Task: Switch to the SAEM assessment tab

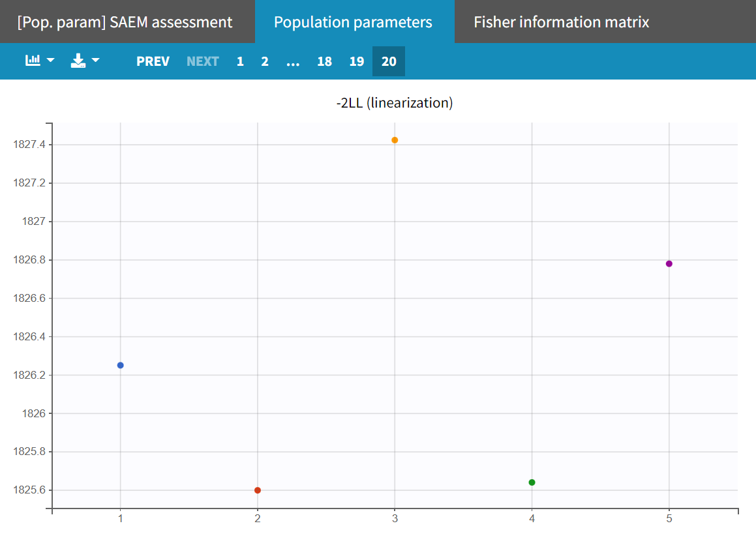Action: [125, 22]
